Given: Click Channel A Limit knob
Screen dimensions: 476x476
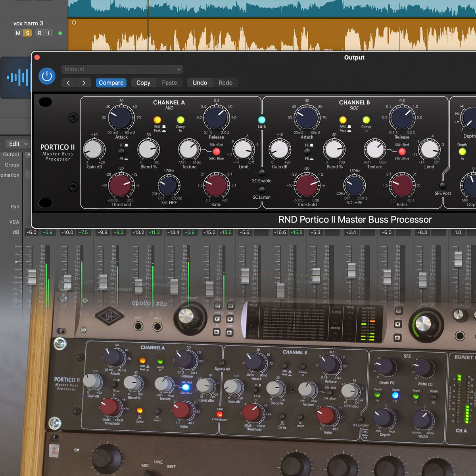Looking at the screenshot, I should [x=243, y=150].
